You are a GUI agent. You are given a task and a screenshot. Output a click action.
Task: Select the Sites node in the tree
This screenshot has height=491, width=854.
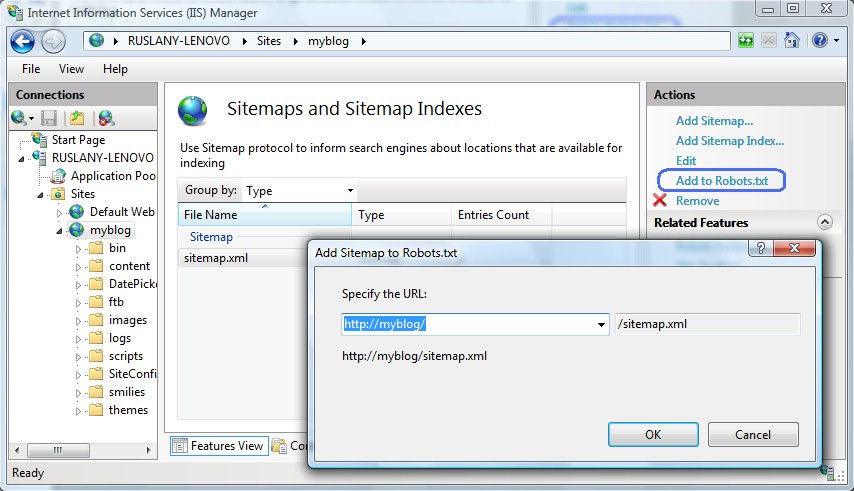pos(83,194)
